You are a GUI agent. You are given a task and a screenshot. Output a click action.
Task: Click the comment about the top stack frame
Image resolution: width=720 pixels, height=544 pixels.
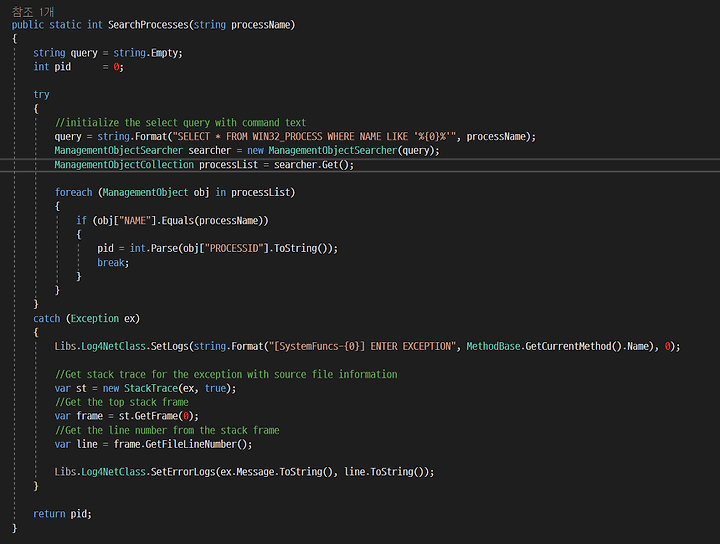click(x=122, y=403)
